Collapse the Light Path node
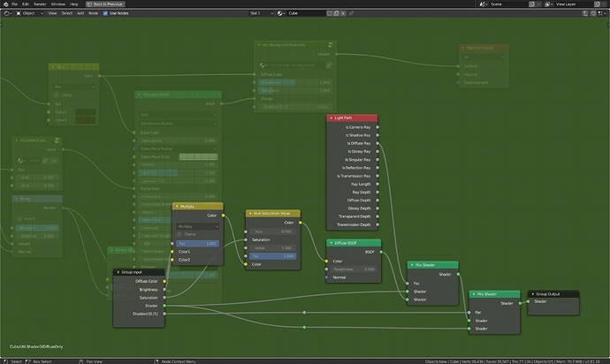The width and height of the screenshot is (610, 364). 331,118
